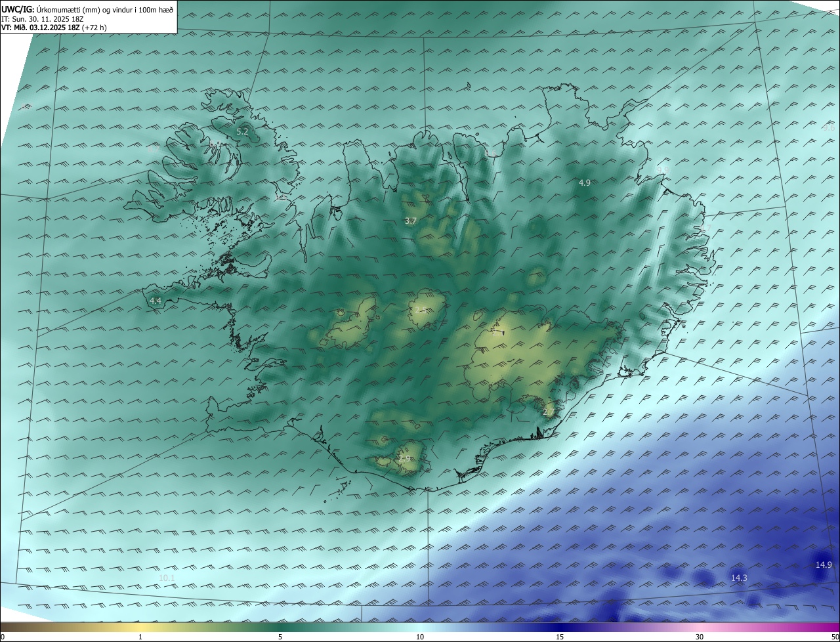Click the 2.7 value label near the southeast coast
840x642 pixels.
(549, 412)
